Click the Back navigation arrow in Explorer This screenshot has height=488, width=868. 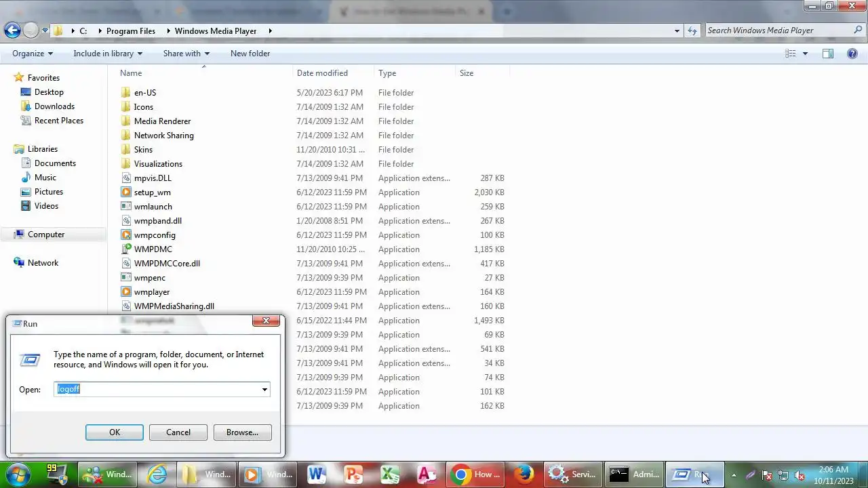[x=12, y=30]
